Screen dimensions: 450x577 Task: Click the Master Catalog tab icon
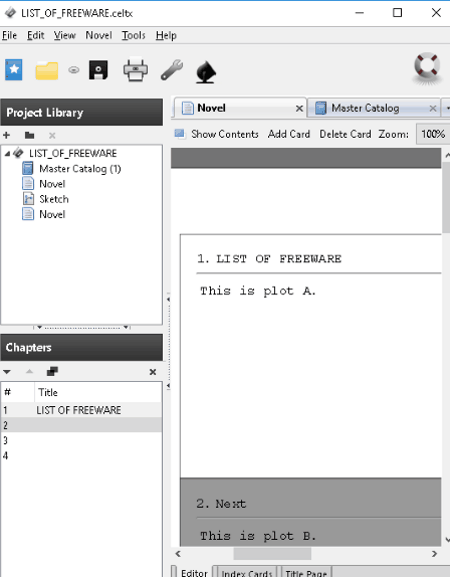pos(320,108)
